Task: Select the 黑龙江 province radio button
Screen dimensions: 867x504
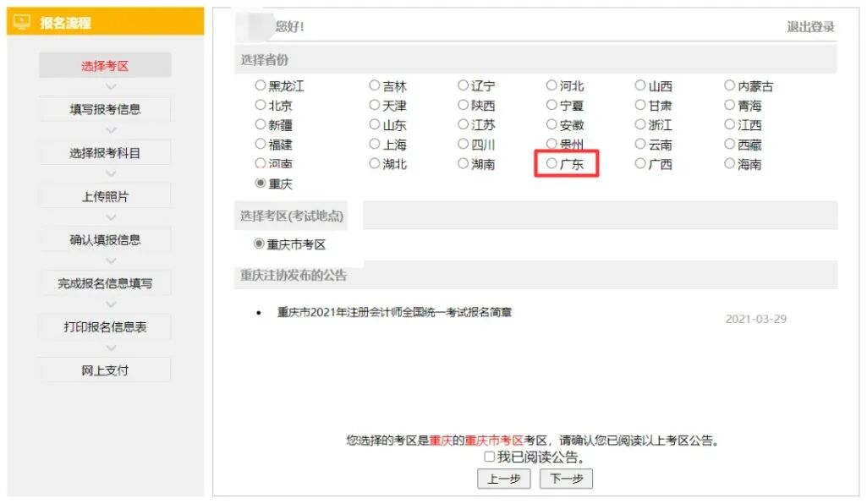Action: click(x=261, y=85)
